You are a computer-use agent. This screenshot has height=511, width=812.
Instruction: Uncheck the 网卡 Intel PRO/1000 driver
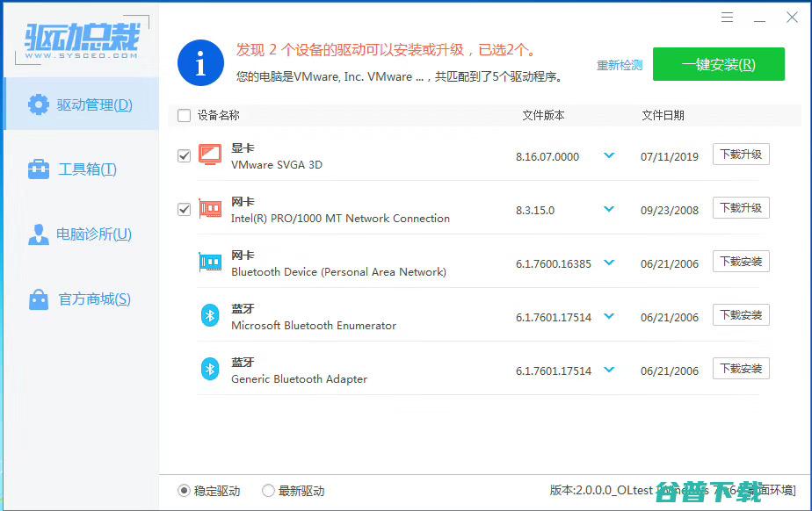[184, 208]
